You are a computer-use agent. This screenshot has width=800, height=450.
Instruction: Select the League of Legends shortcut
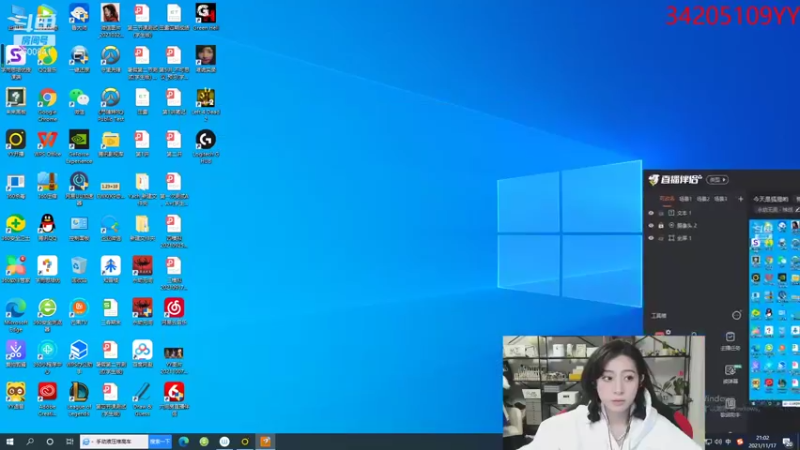pos(79,391)
